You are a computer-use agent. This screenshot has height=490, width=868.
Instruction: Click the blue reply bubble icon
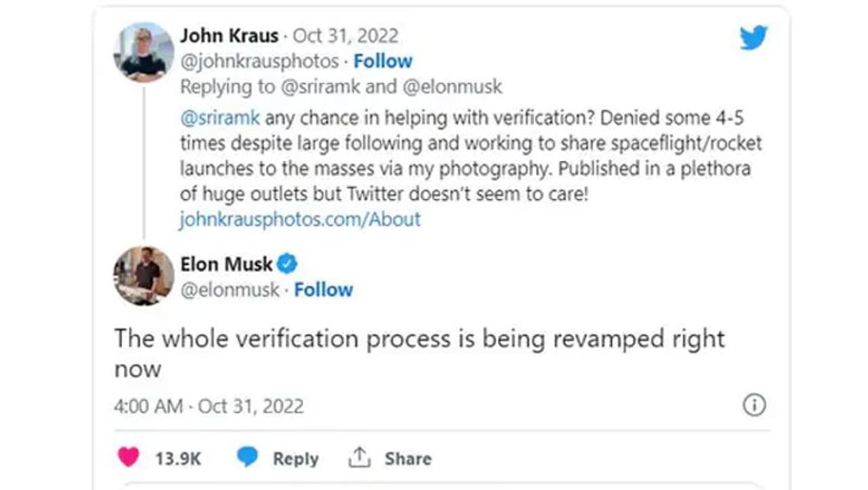point(248,458)
